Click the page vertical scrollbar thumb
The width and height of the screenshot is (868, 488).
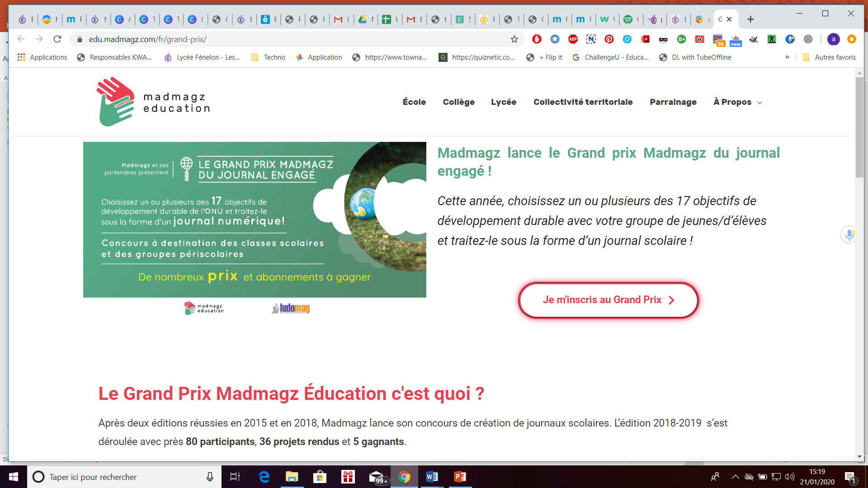[x=859, y=127]
